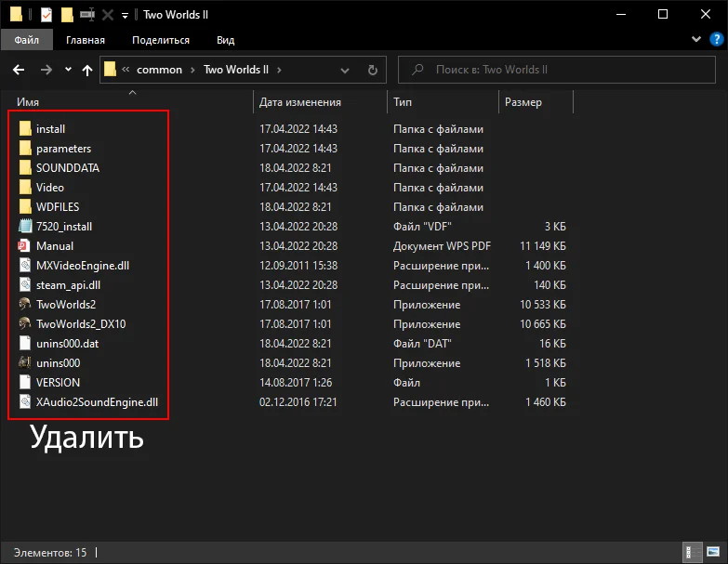728x564 pixels.
Task: Sort by the Имя column header
Action: click(28, 102)
